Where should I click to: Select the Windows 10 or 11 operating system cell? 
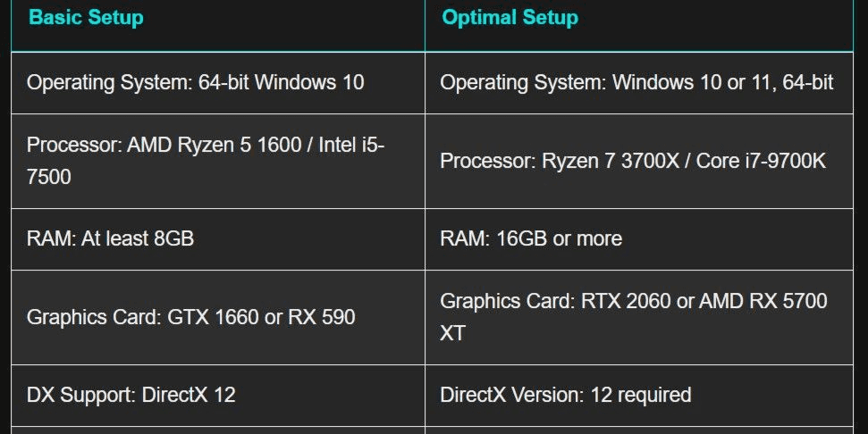pyautogui.click(x=639, y=83)
